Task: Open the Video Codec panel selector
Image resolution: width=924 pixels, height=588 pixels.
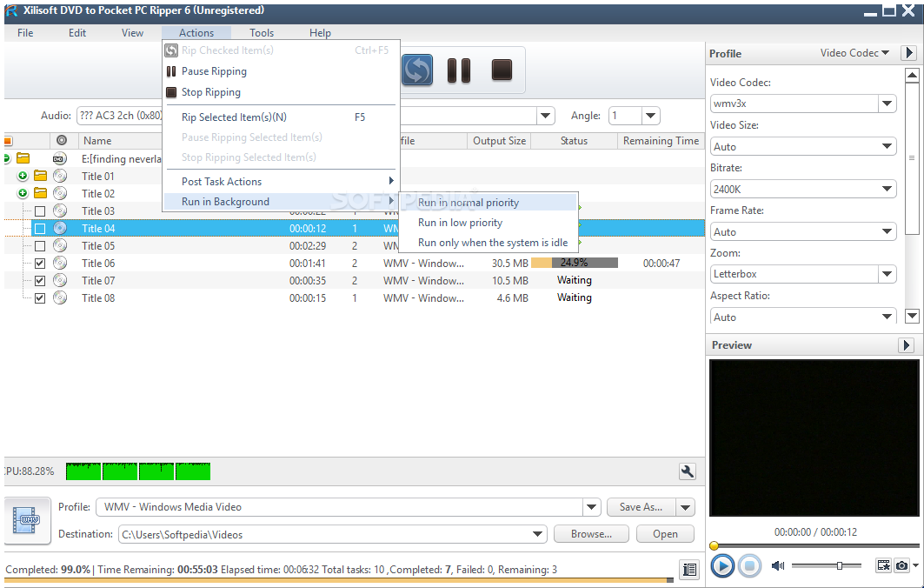Action: tap(854, 53)
